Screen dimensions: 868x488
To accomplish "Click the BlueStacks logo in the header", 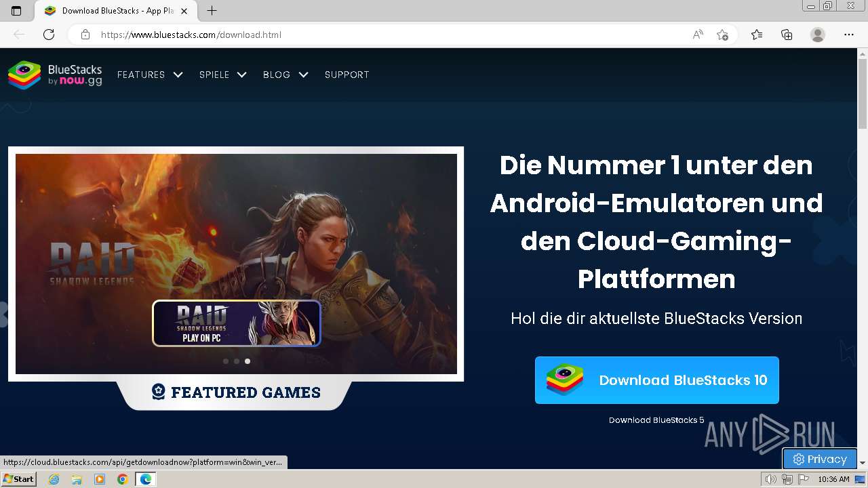I will [x=55, y=75].
